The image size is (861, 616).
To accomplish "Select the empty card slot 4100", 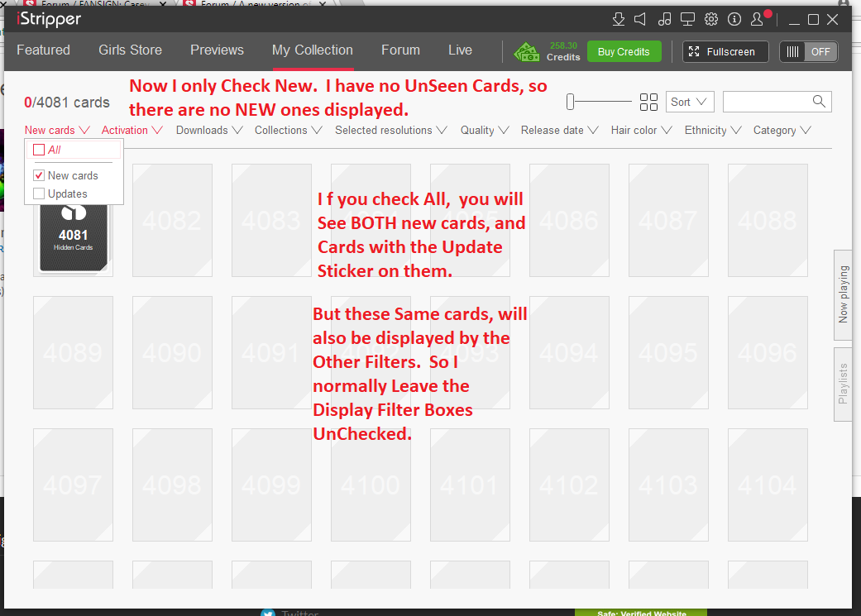I will (371, 485).
